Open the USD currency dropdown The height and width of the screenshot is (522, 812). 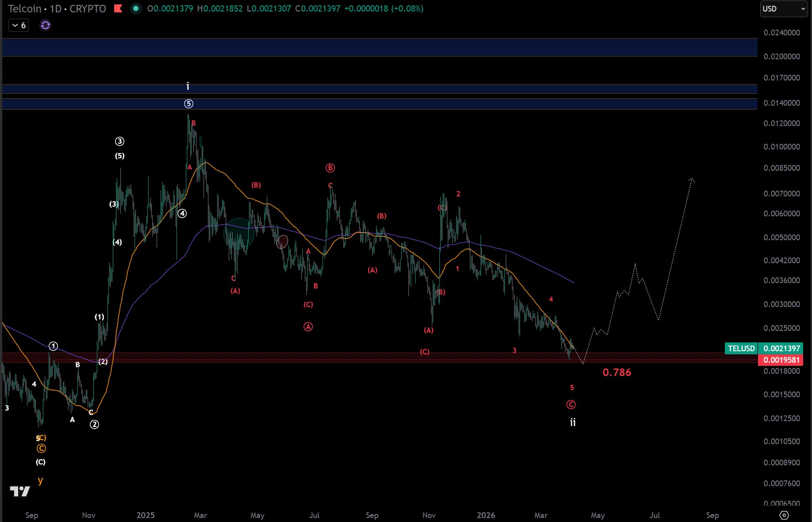[783, 9]
